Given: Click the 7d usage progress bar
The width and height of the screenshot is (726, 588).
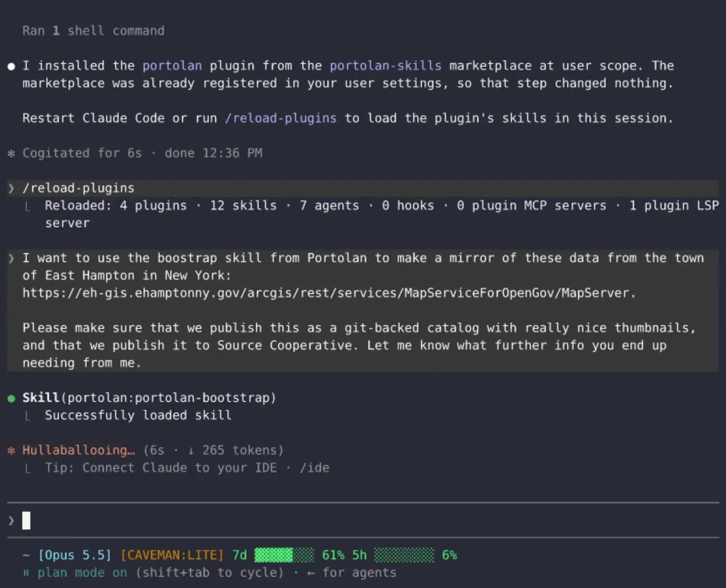Looking at the screenshot, I should coord(284,555).
